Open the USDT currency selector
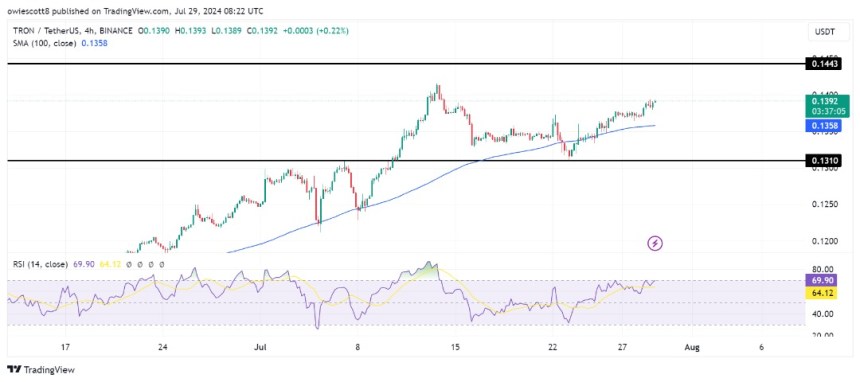The width and height of the screenshot is (860, 382). pyautogui.click(x=829, y=32)
